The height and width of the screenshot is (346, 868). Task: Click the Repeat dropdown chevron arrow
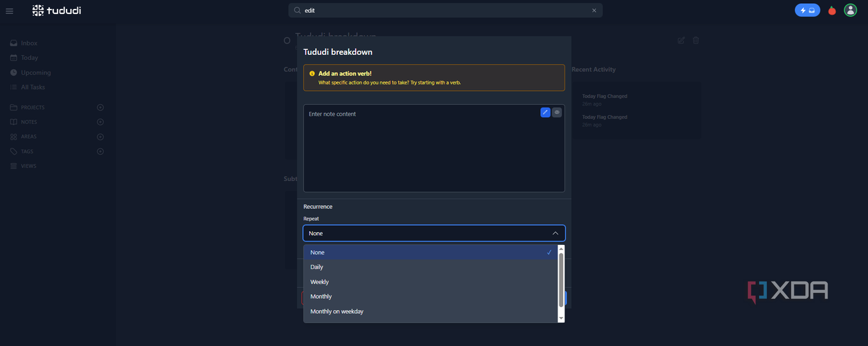click(x=555, y=233)
